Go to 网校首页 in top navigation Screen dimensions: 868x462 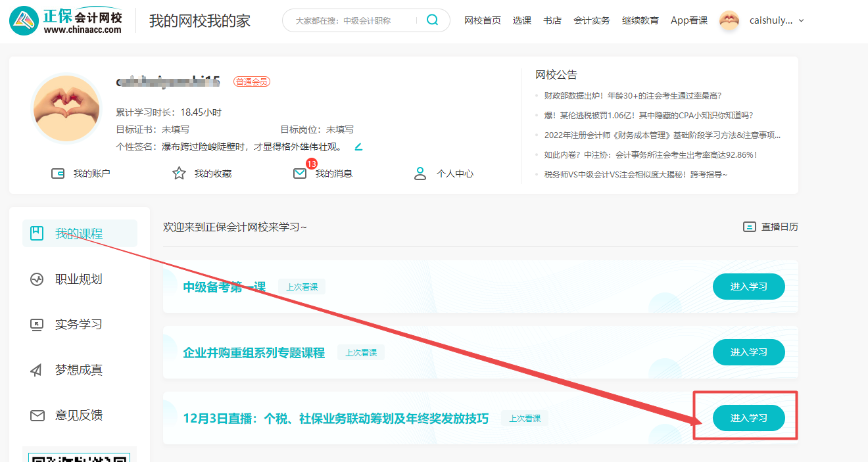coord(483,20)
